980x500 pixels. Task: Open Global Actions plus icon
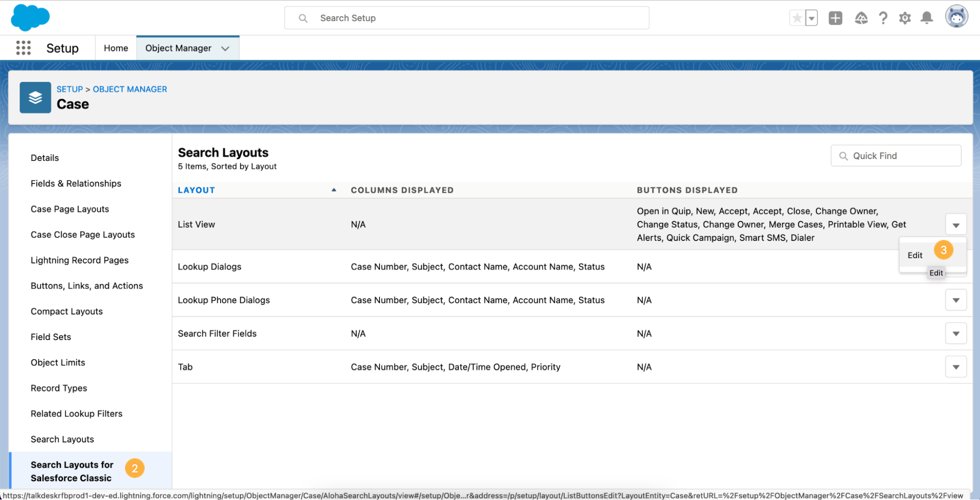coord(835,18)
